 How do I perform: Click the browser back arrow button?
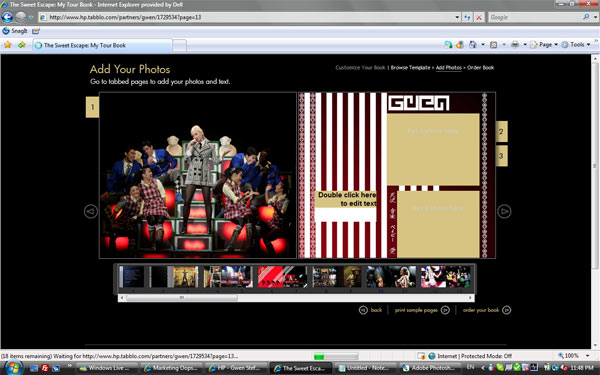click(x=7, y=17)
